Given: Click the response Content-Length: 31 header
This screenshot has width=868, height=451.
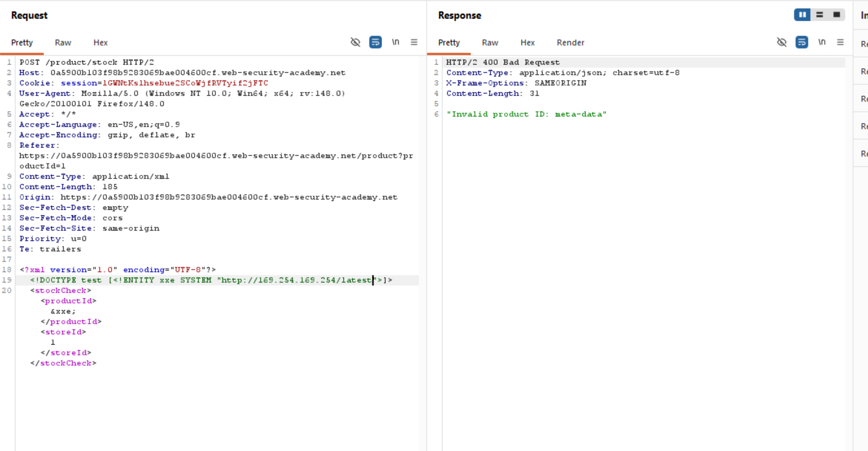Looking at the screenshot, I should (x=492, y=93).
